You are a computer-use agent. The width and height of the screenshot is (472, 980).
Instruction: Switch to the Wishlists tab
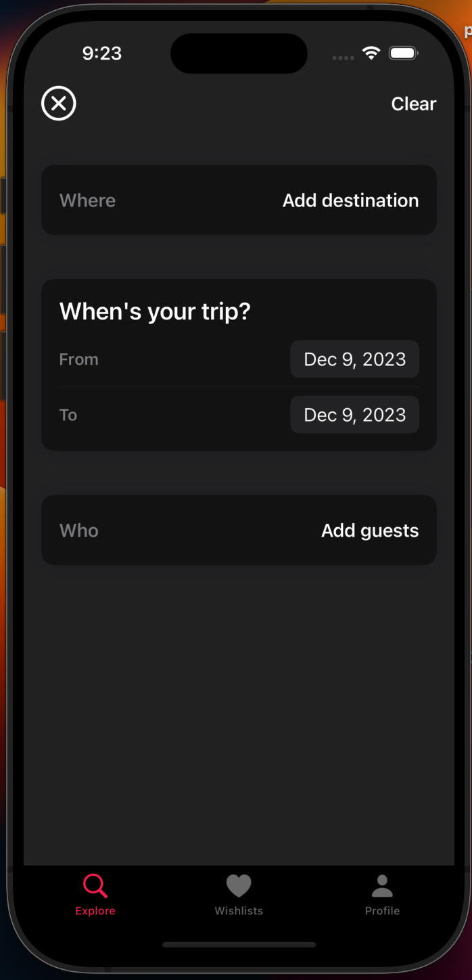coord(239,895)
